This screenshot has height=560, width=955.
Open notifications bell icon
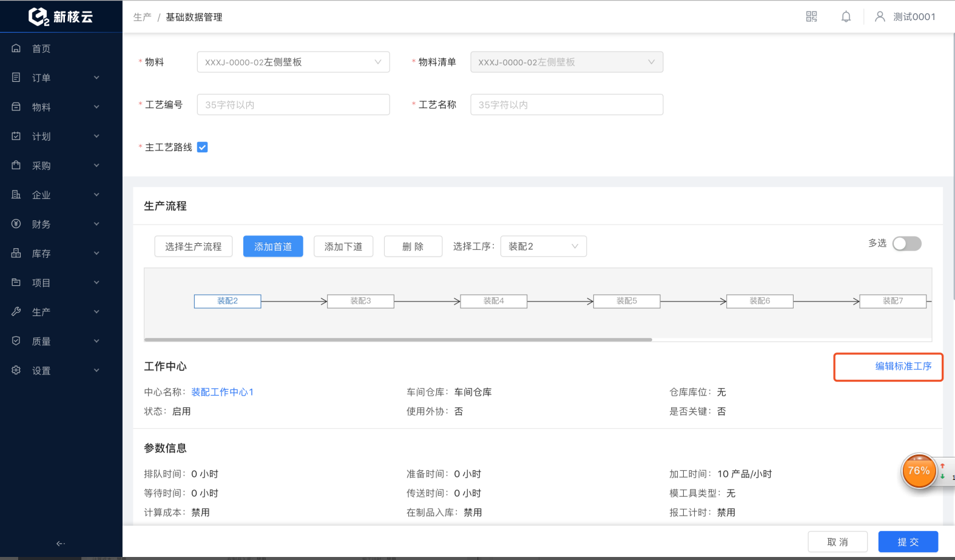846,16
